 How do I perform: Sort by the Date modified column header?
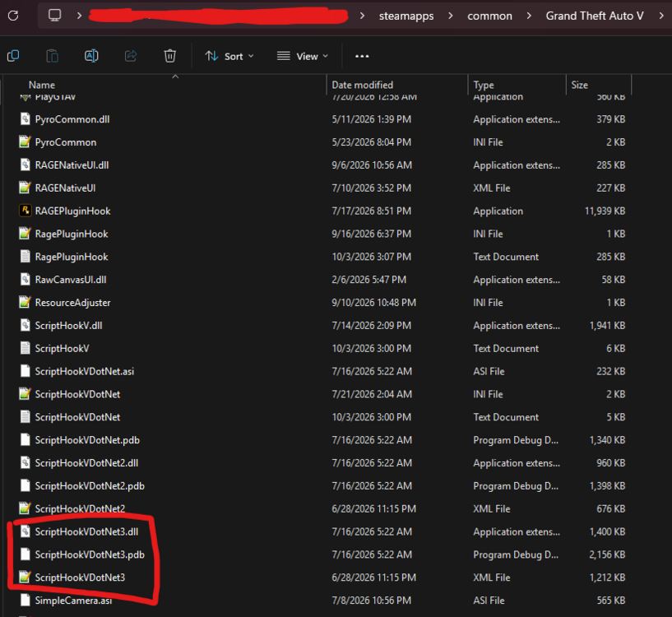[x=362, y=85]
